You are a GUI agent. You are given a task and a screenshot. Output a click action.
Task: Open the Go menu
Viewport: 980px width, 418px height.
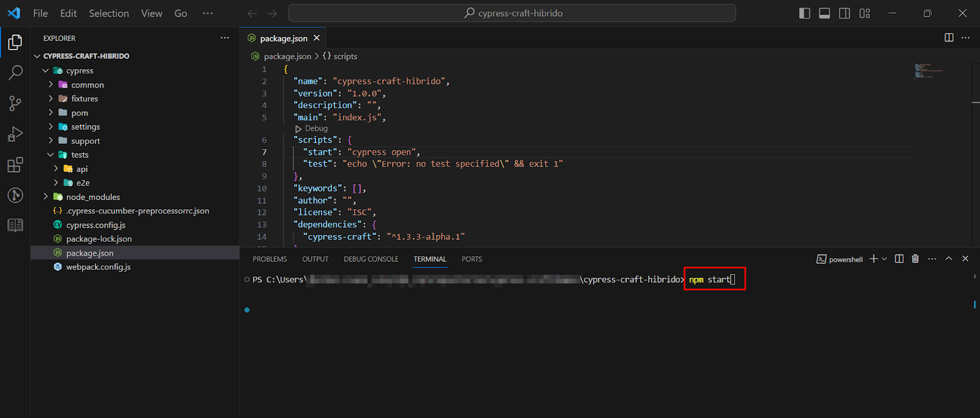click(x=181, y=13)
